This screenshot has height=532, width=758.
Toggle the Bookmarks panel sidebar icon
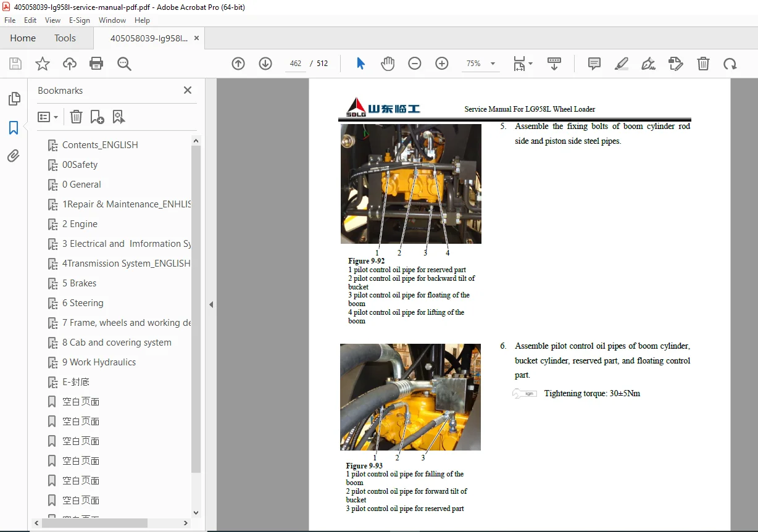pyautogui.click(x=14, y=128)
